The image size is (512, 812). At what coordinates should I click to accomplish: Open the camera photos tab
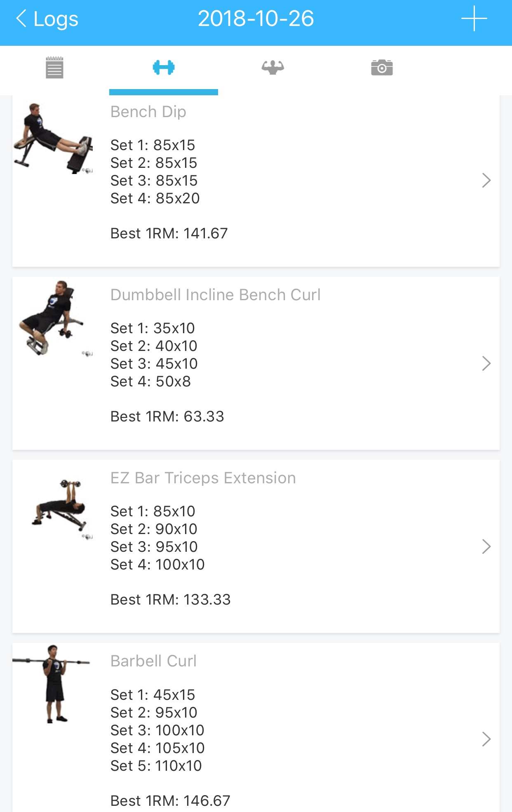click(x=382, y=68)
